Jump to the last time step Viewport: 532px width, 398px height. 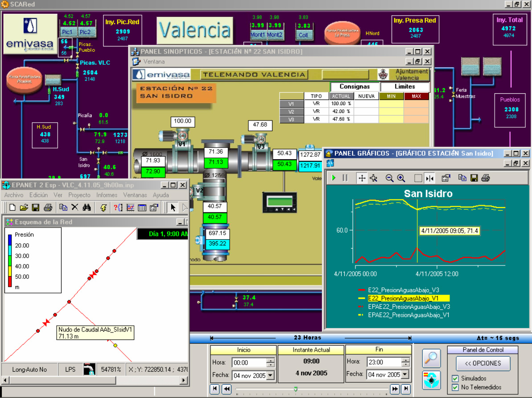point(406,389)
